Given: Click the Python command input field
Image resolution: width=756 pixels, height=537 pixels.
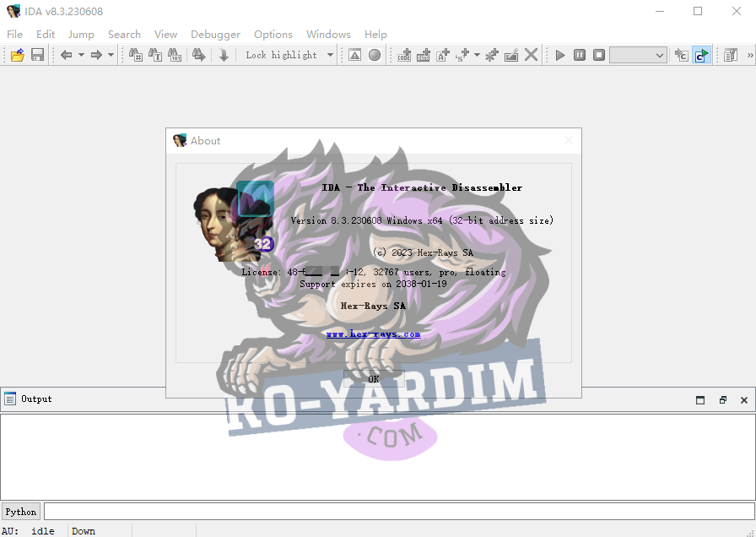Looking at the screenshot, I should pos(399,512).
